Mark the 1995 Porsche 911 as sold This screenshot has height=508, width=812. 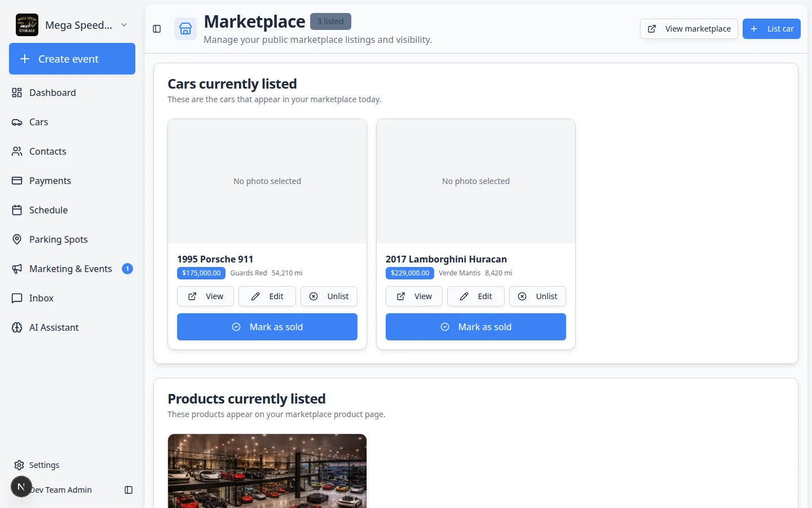coord(267,327)
